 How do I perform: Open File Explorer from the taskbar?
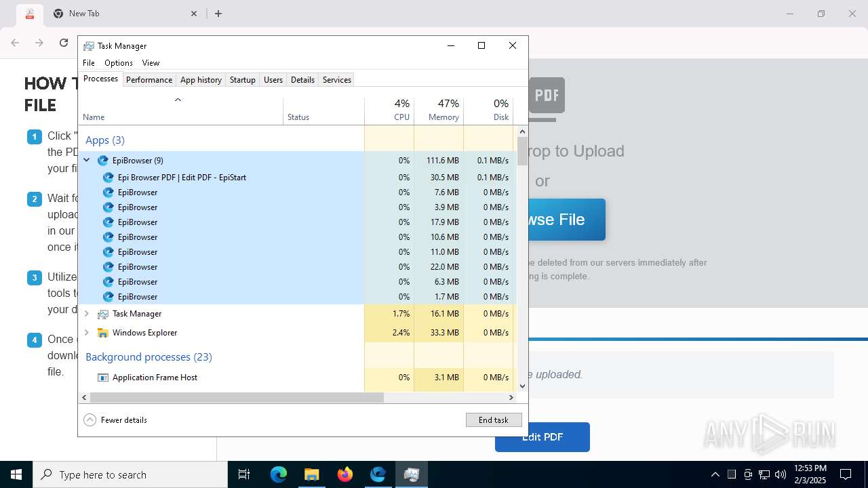tap(311, 474)
